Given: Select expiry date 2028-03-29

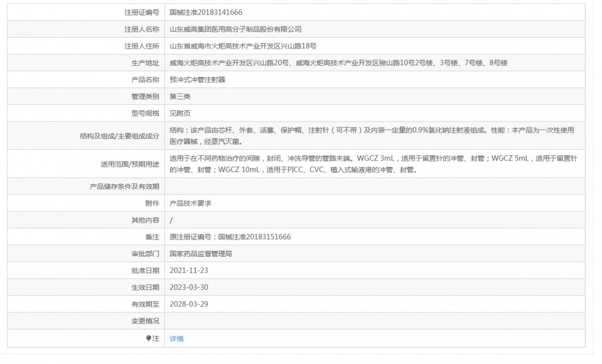Looking at the screenshot, I should pyautogui.click(x=189, y=304).
